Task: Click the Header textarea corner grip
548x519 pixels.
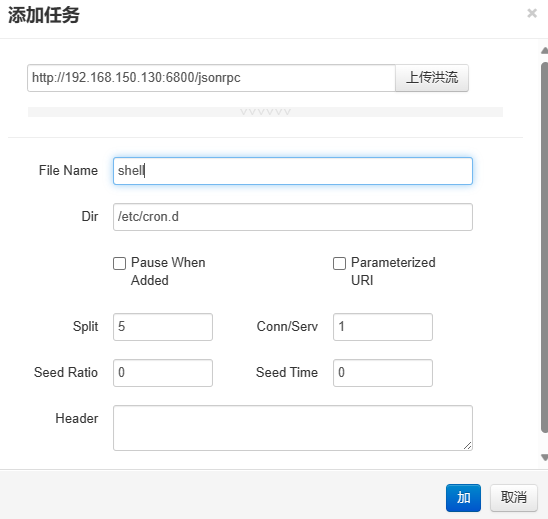Action: click(x=468, y=445)
